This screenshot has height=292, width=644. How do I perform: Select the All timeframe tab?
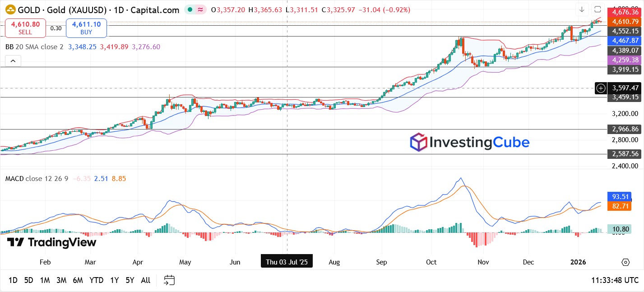tap(145, 280)
